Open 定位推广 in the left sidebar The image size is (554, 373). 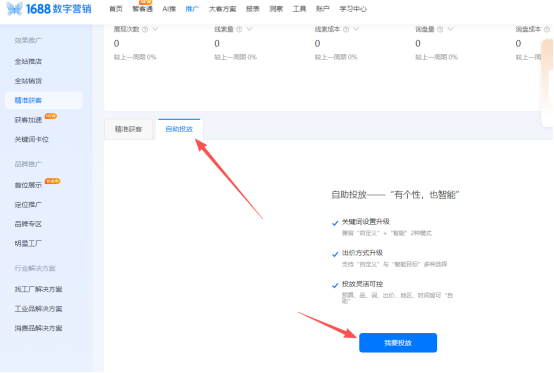[x=28, y=205]
